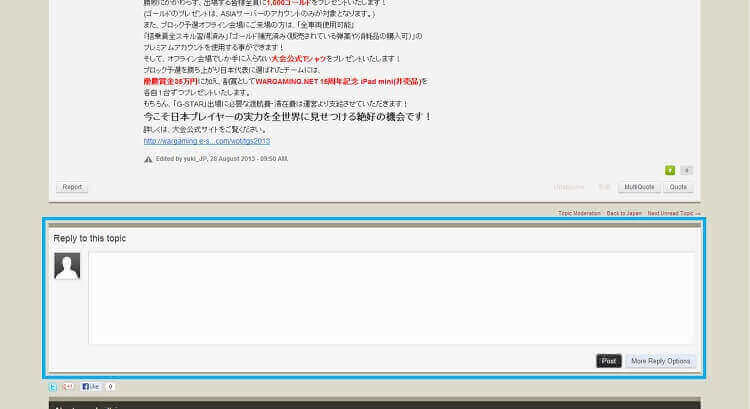Click inside the reply text area
The height and width of the screenshot is (409, 750).
390,298
